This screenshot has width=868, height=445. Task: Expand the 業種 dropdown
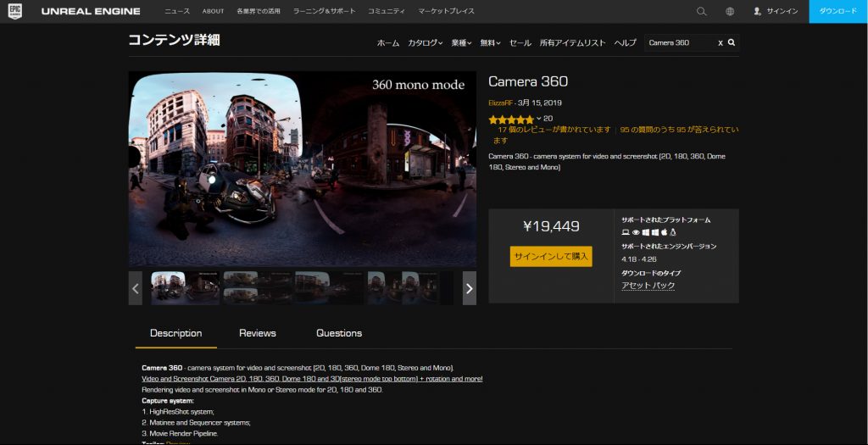[x=461, y=42]
